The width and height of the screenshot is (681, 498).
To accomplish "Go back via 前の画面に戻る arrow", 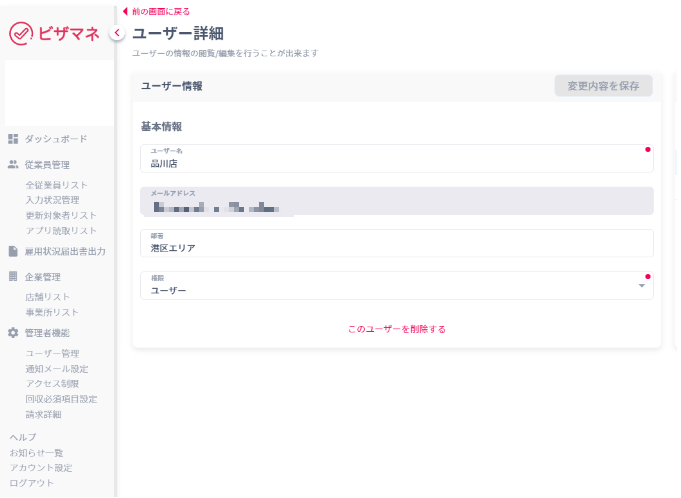I will point(125,11).
